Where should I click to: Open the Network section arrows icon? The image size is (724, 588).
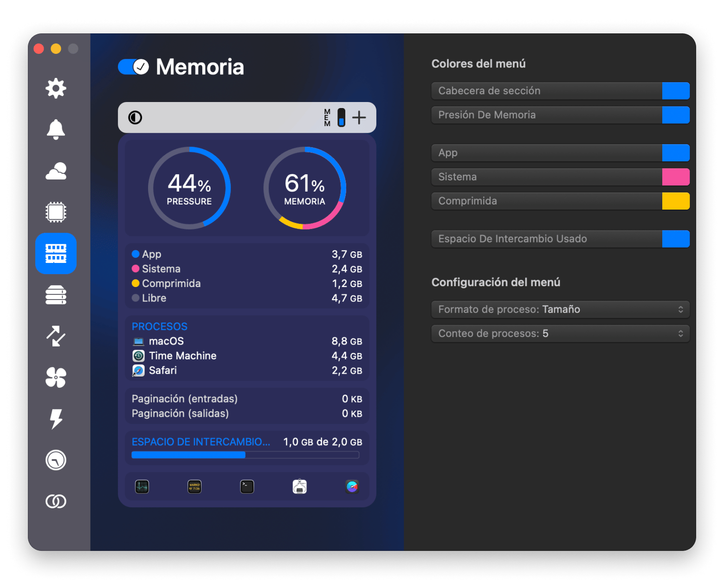pyautogui.click(x=56, y=336)
